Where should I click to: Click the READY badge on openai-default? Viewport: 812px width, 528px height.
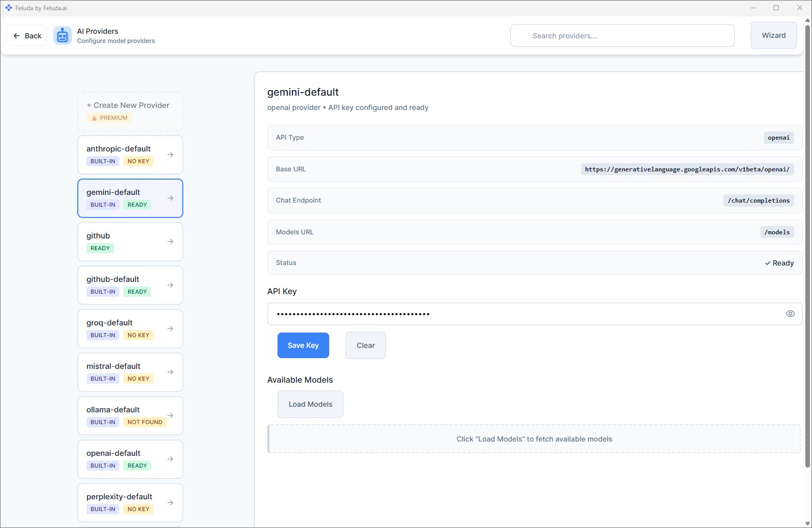[137, 466]
